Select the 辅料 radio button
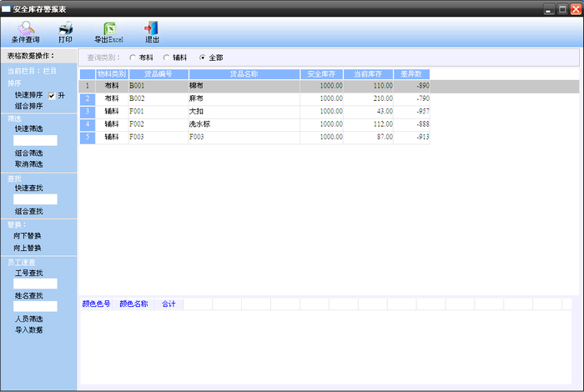This screenshot has width=584, height=392. 166,58
